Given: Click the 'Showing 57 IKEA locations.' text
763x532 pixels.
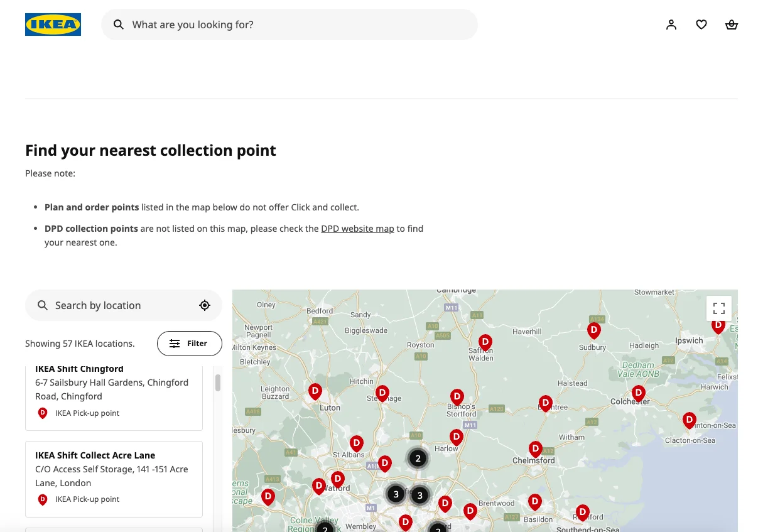Looking at the screenshot, I should pos(80,344).
